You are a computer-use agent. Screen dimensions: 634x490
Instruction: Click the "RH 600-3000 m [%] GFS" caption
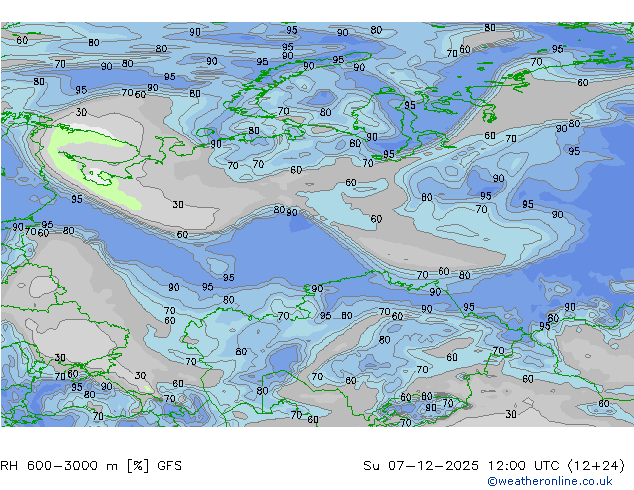pos(91,466)
